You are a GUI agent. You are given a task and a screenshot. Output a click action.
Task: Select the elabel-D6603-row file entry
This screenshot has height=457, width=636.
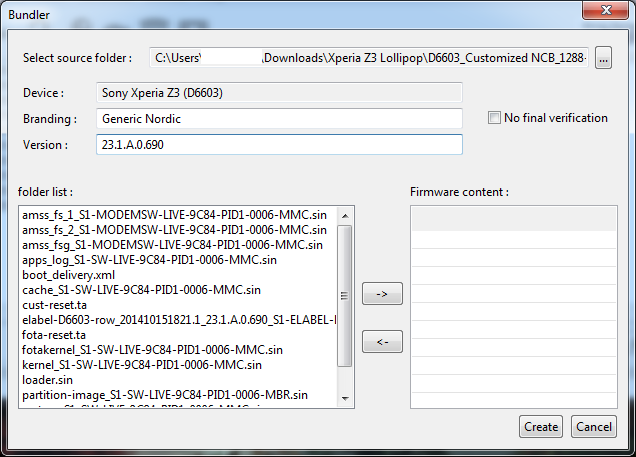point(179,320)
